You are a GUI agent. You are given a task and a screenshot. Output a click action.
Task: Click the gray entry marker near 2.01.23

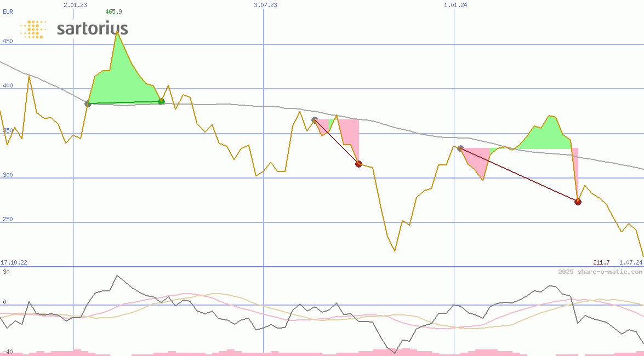point(88,104)
